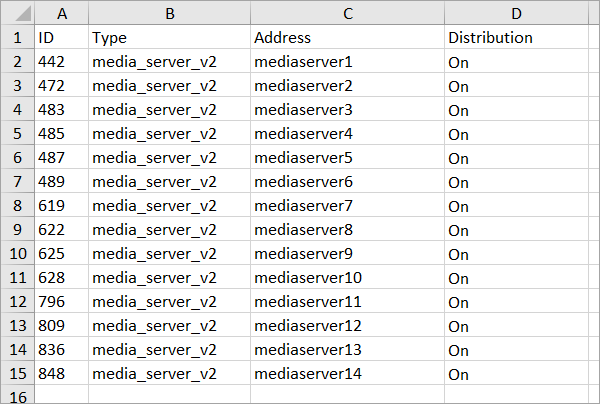Click the Type header cell

click(169, 38)
